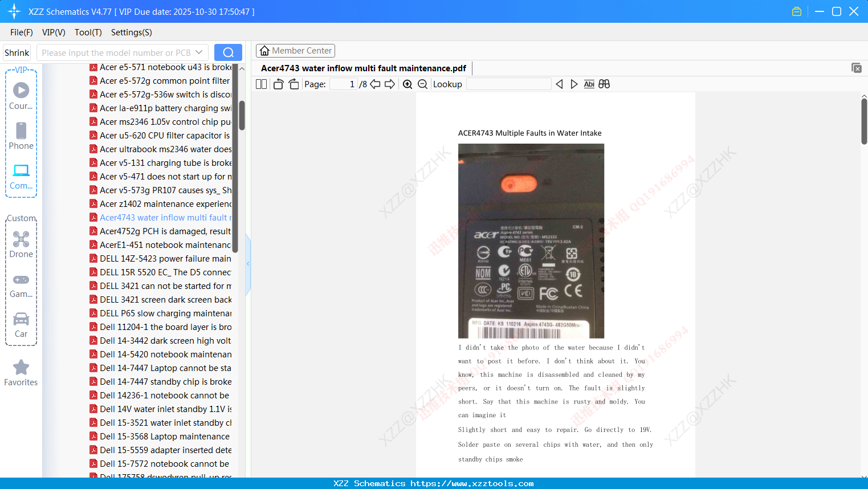Open the File(F) menu

[22, 32]
